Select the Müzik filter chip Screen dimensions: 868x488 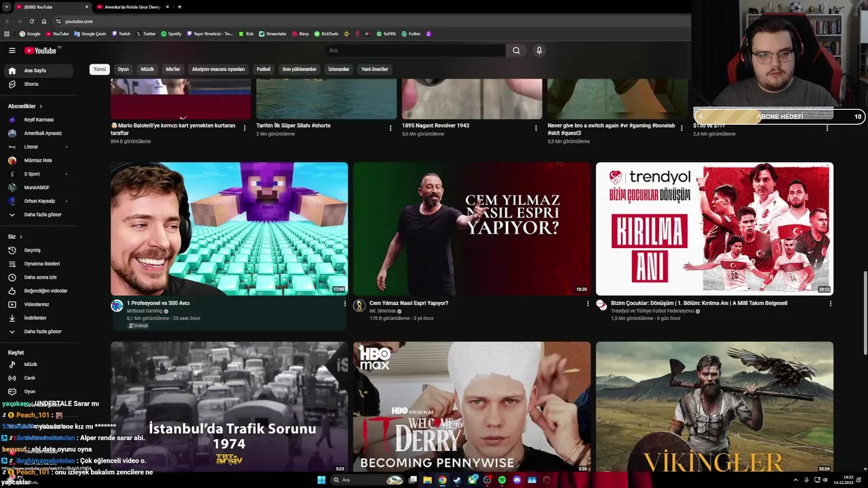pyautogui.click(x=147, y=69)
